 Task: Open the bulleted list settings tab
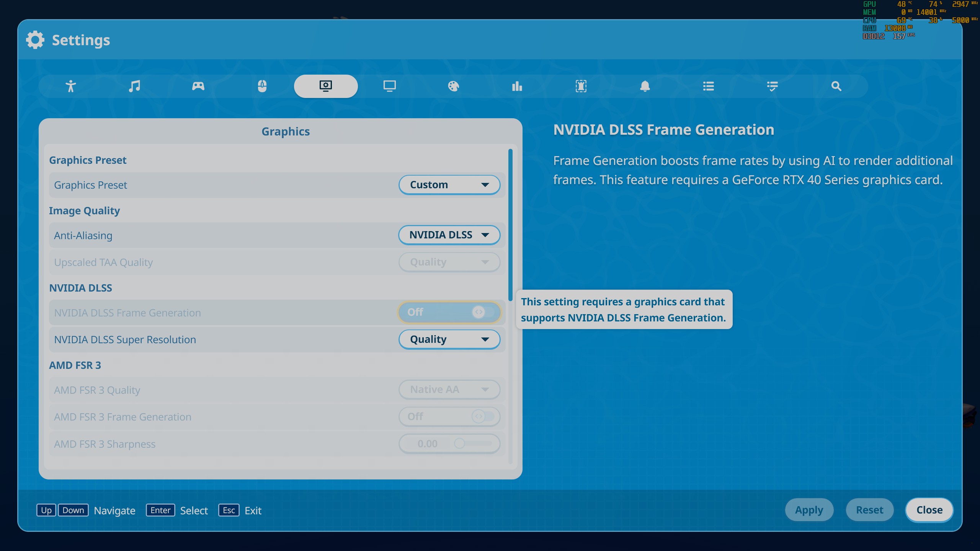pos(709,86)
